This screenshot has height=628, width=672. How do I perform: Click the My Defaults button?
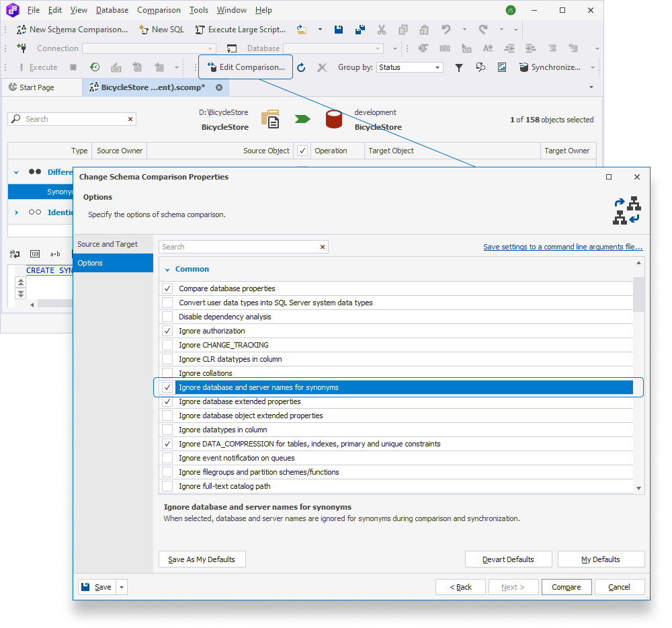tap(601, 559)
